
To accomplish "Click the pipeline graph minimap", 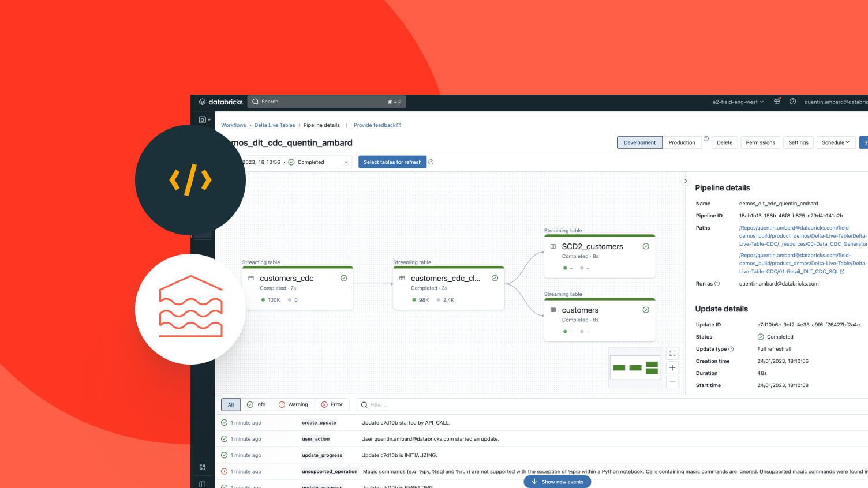I will (635, 367).
